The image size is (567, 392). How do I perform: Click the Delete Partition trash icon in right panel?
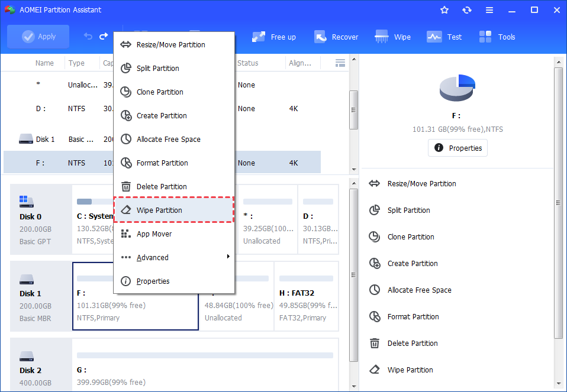(x=375, y=344)
